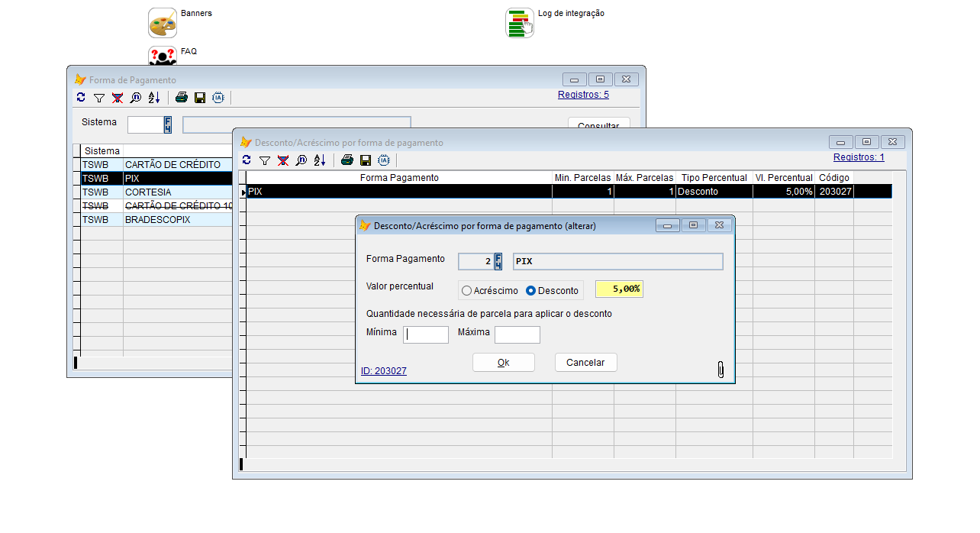The height and width of the screenshot is (533, 980).
Task: Click save disk in Desconto/Acréscimo list toolbar
Action: click(366, 160)
